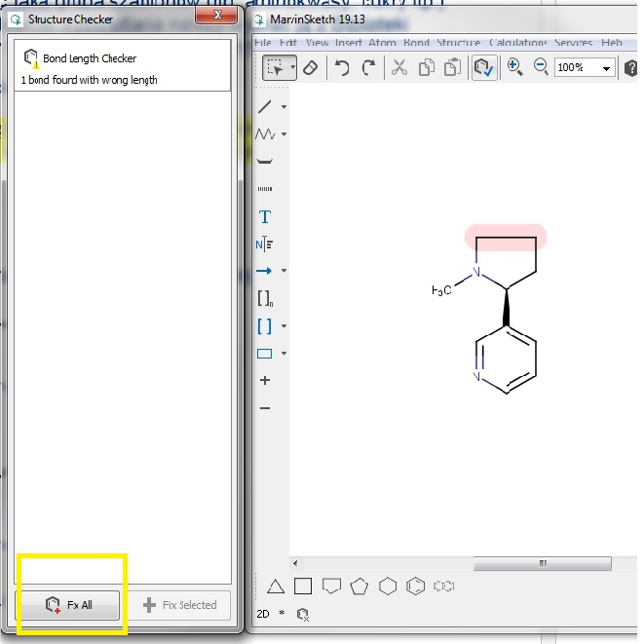Click the Redo arrow icon
644x644 pixels.
(x=368, y=67)
